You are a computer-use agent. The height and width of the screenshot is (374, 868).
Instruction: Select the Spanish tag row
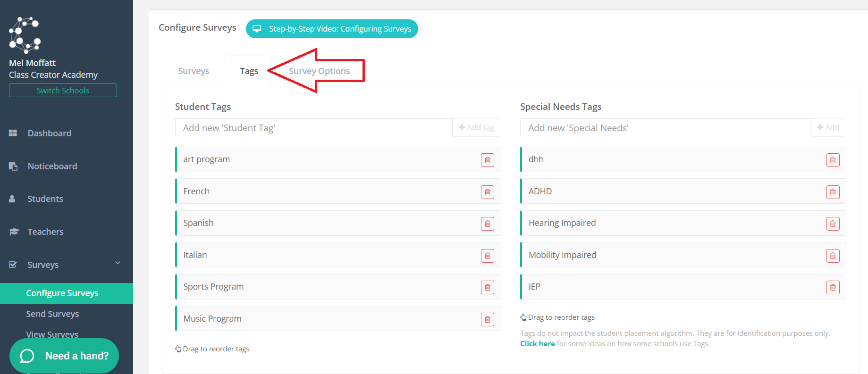338,223
